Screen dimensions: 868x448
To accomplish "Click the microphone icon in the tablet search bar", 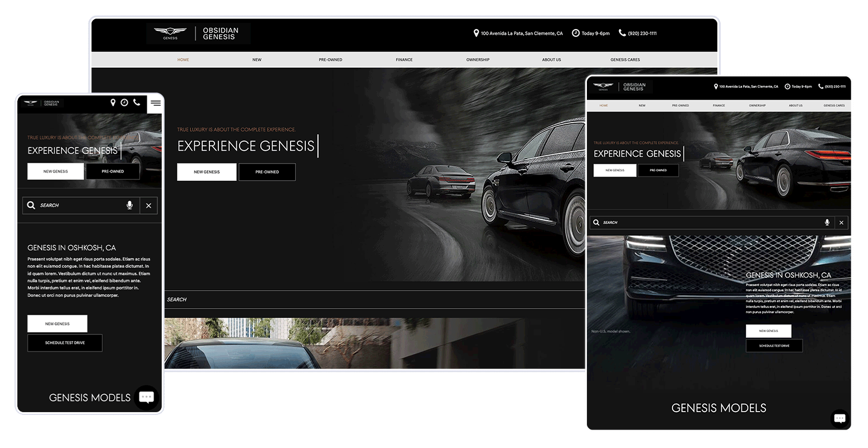I will (827, 222).
